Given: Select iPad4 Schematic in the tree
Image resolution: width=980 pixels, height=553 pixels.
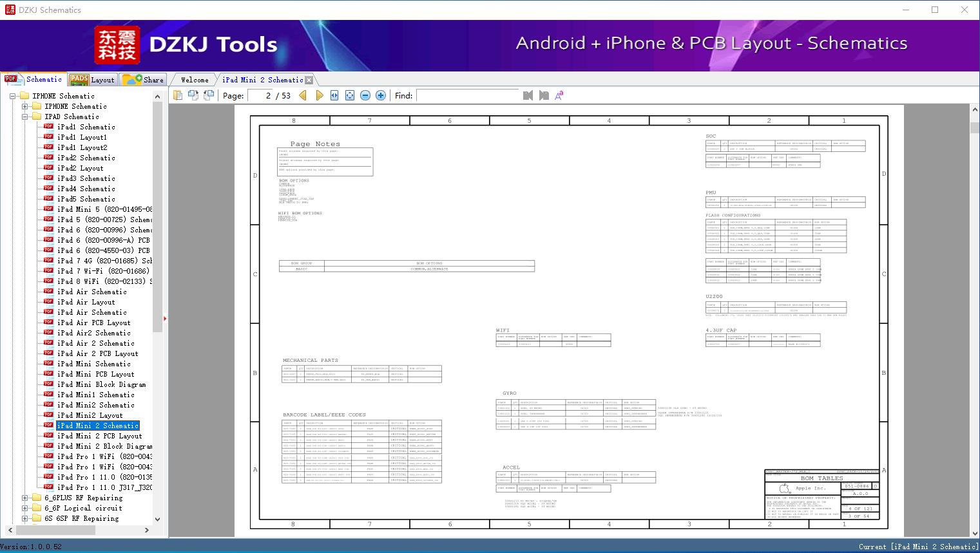Looking at the screenshot, I should pyautogui.click(x=86, y=189).
